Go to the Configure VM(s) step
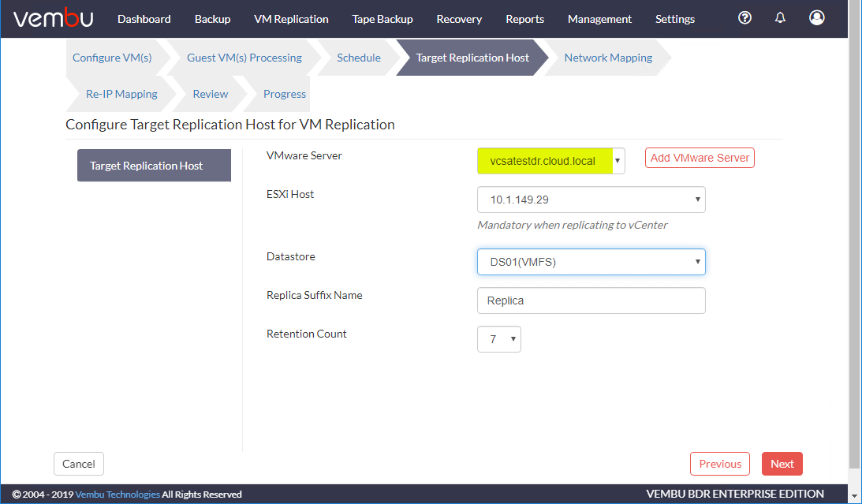This screenshot has width=862, height=504. tap(112, 58)
